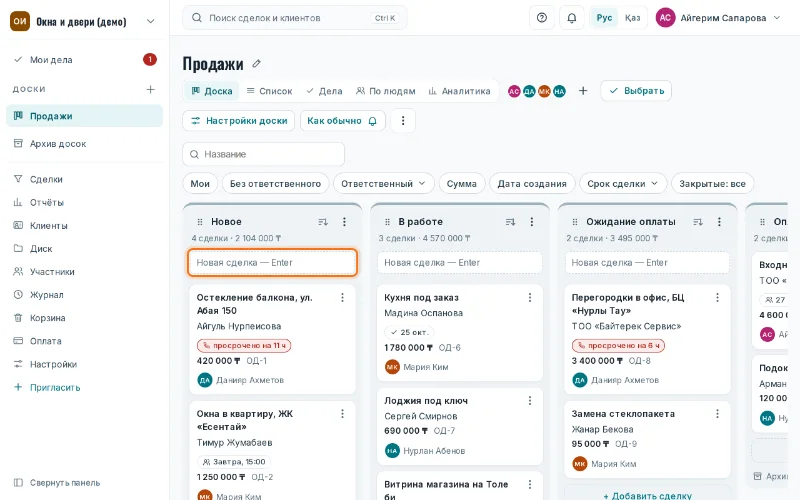800x500 pixels.
Task: Open Корзина in the sidebar
Action: coord(85,318)
